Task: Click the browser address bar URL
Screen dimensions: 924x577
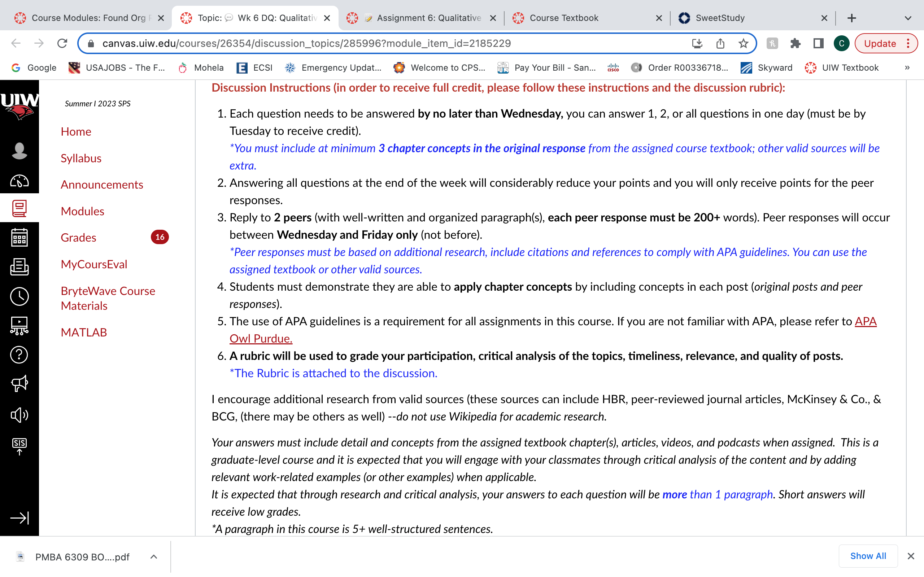Action: 306,44
